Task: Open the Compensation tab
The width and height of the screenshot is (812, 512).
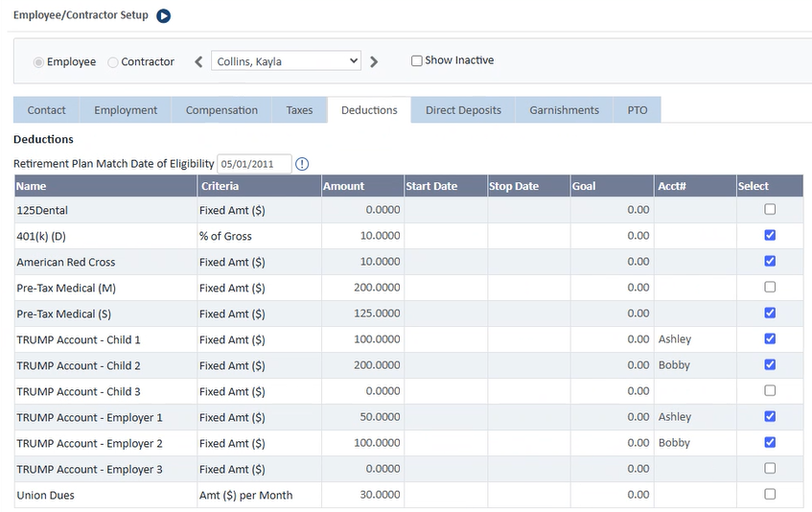Action: click(221, 109)
